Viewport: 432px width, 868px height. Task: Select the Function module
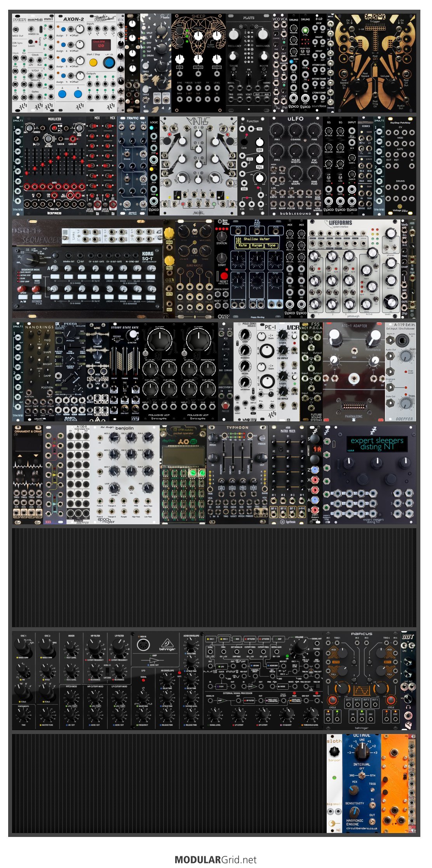(x=253, y=166)
